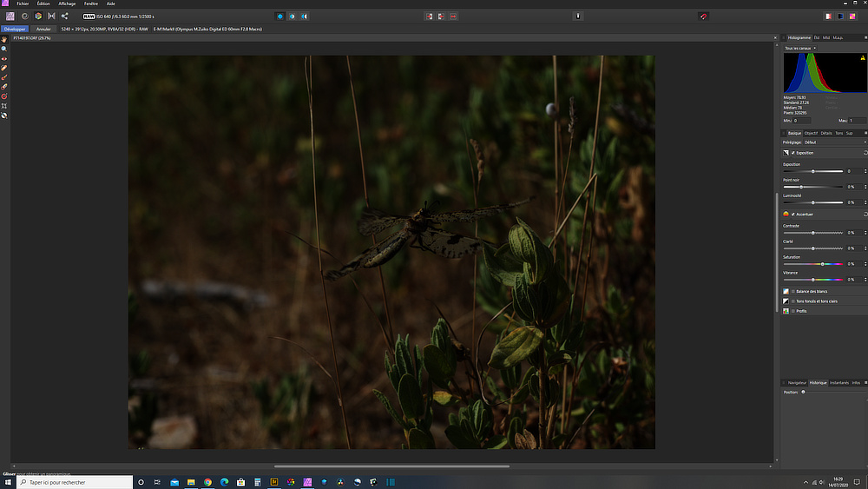Switch to the Détails tab
The width and height of the screenshot is (868, 489).
(826, 133)
